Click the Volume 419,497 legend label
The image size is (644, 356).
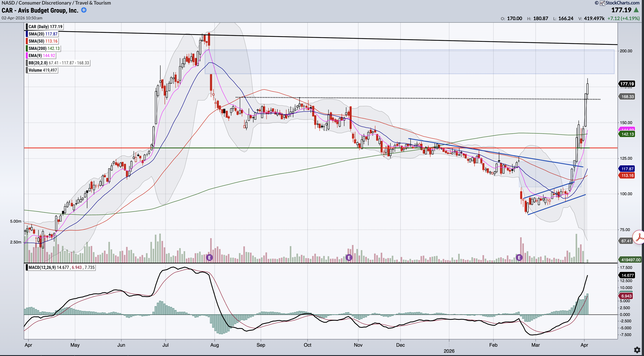(43, 70)
